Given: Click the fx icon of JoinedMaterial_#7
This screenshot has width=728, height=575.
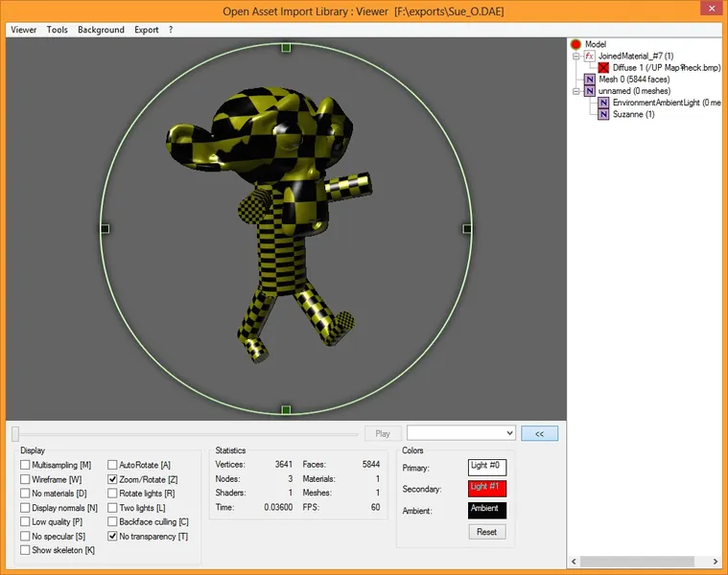Looking at the screenshot, I should point(590,57).
